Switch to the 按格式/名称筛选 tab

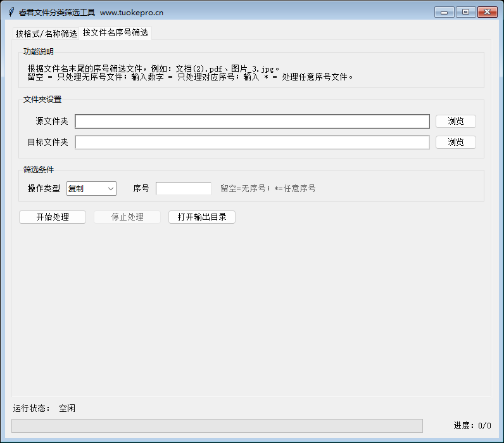pyautogui.click(x=46, y=34)
